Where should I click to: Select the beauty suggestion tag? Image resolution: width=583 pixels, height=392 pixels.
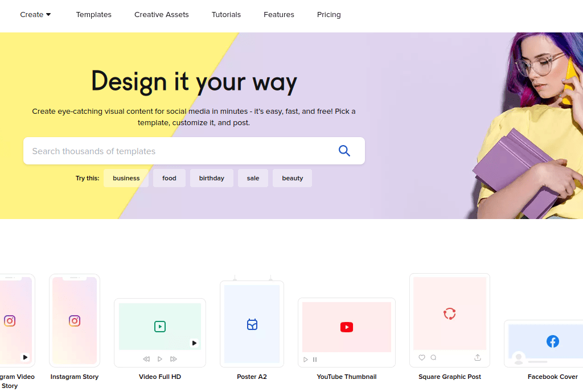tap(292, 178)
